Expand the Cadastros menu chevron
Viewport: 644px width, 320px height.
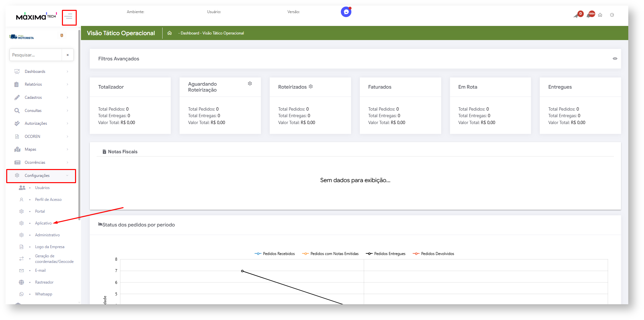click(68, 97)
